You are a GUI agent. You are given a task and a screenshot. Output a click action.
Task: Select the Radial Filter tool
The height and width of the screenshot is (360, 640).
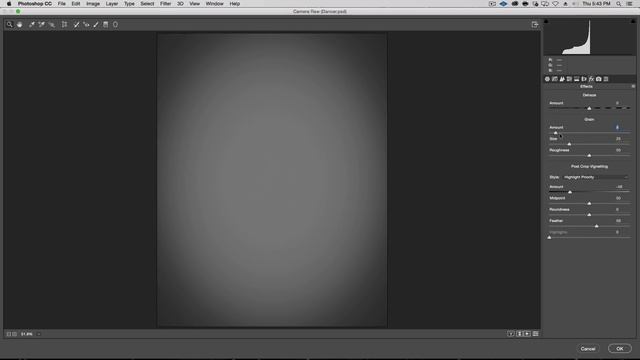pyautogui.click(x=116, y=24)
